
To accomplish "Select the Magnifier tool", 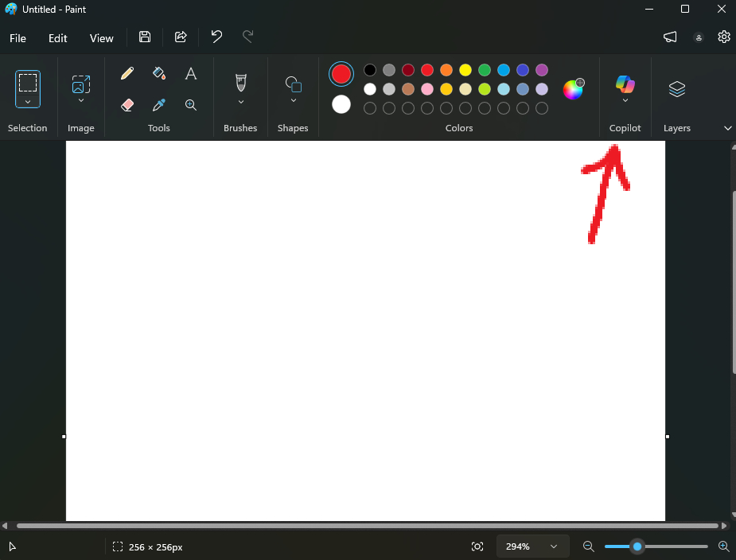I will pyautogui.click(x=191, y=105).
